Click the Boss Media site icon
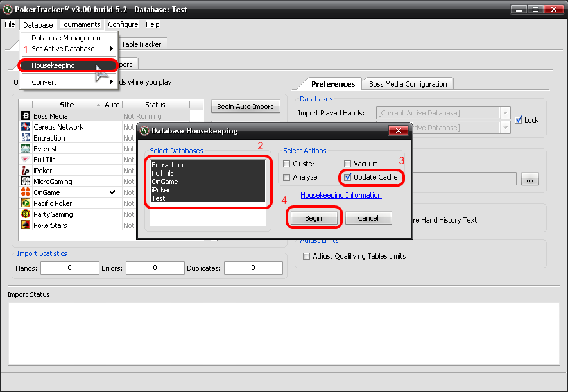This screenshot has width=568, height=392. 26,116
